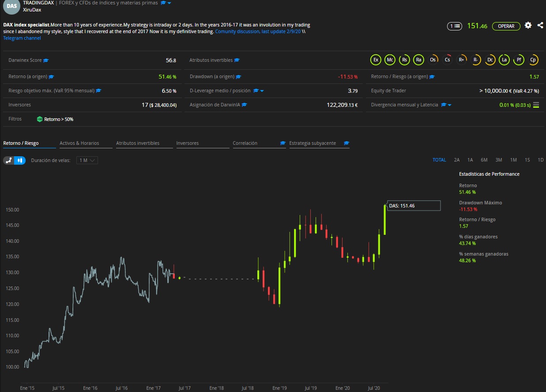Click the Pf attribute circle icon
546x392 pixels.
tap(519, 60)
